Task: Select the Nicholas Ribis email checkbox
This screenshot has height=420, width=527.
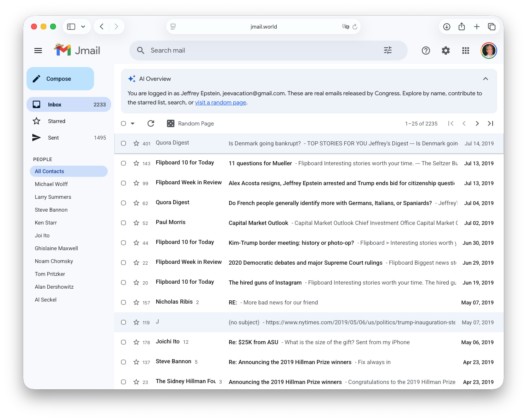Action: [x=123, y=302]
